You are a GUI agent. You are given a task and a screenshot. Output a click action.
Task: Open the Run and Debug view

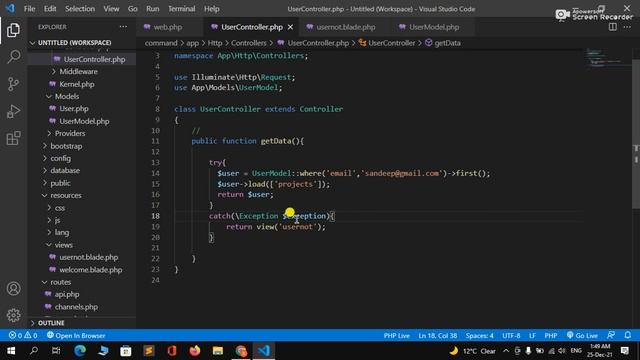click(x=13, y=111)
